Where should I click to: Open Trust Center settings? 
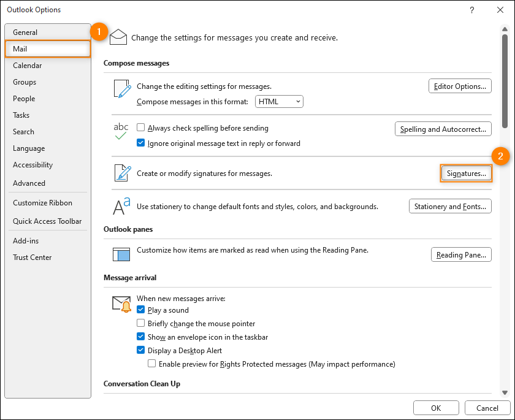[x=48, y=258]
